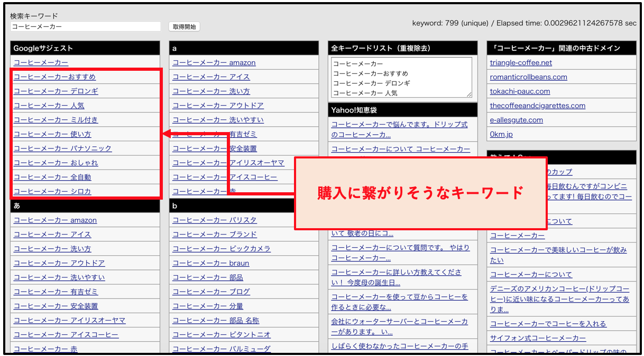644x356 pixels.
Task: Open コーヒーメーカー 安全装置 in the あ section
Action: (x=56, y=306)
